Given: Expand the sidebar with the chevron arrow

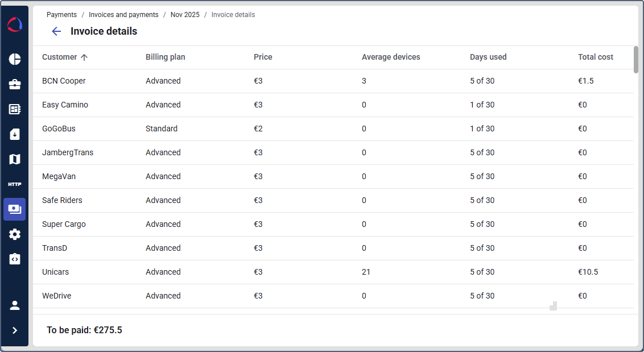Looking at the screenshot, I should pyautogui.click(x=15, y=330).
